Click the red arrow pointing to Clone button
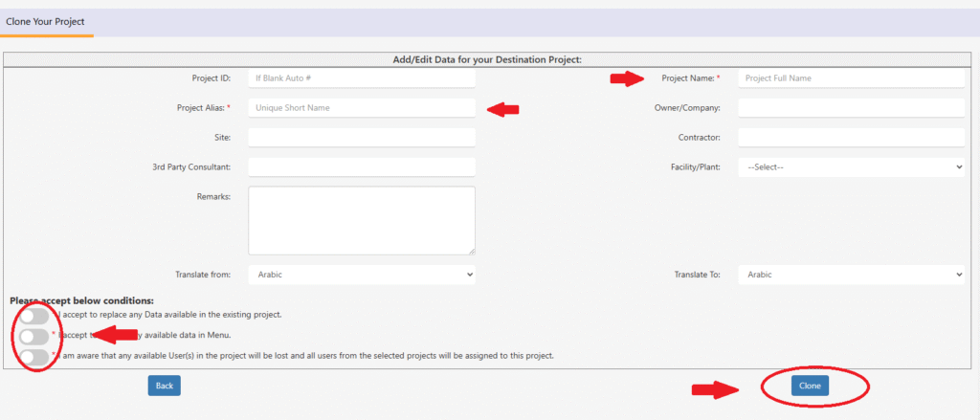The height and width of the screenshot is (420, 980). pos(715,388)
